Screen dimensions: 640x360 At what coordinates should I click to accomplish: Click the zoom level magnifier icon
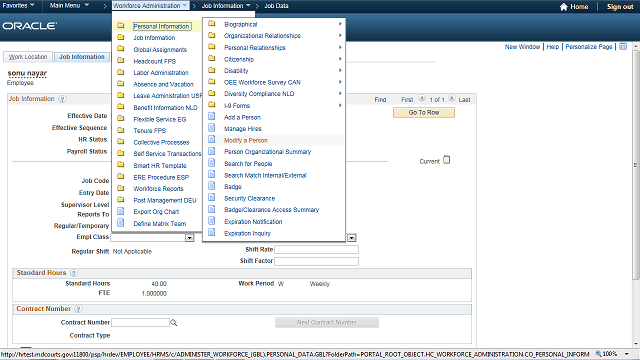click(598, 354)
